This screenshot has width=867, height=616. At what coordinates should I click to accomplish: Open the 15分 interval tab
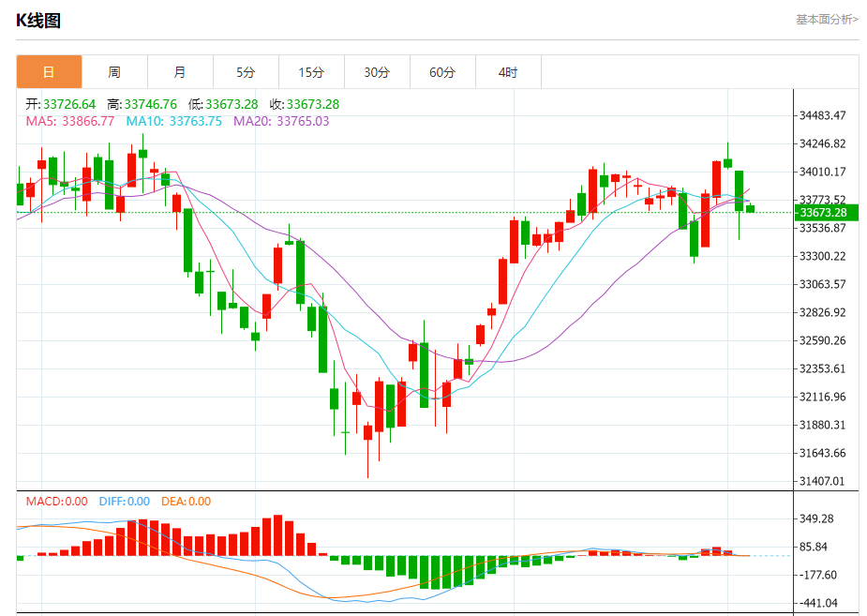tap(311, 72)
